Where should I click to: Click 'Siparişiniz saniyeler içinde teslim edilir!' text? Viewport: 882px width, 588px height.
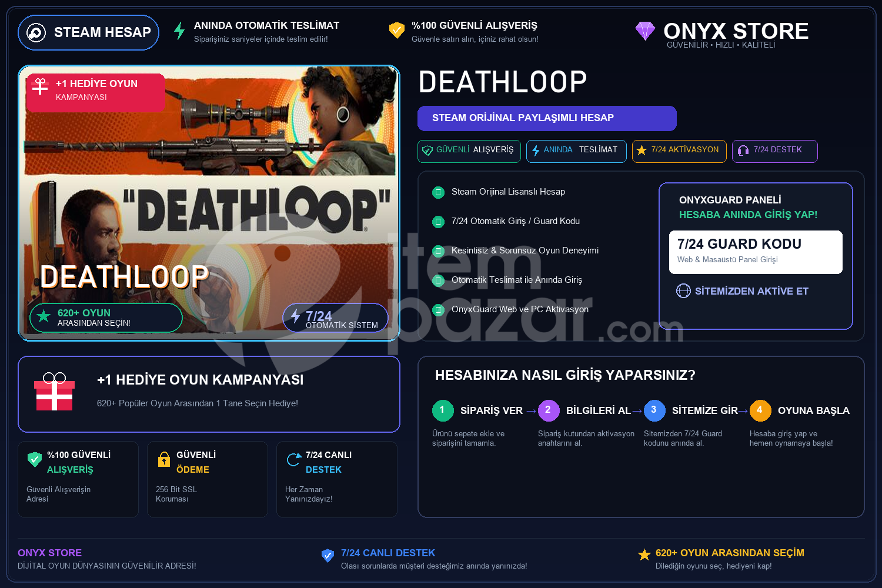261,39
